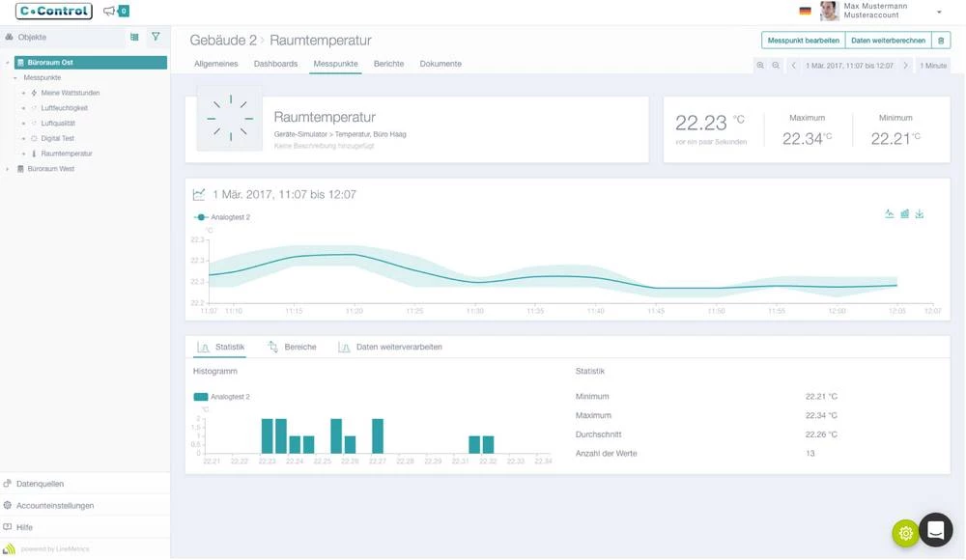This screenshot has width=966, height=560.
Task: Open the object filter funnel icon
Action: pos(156,37)
